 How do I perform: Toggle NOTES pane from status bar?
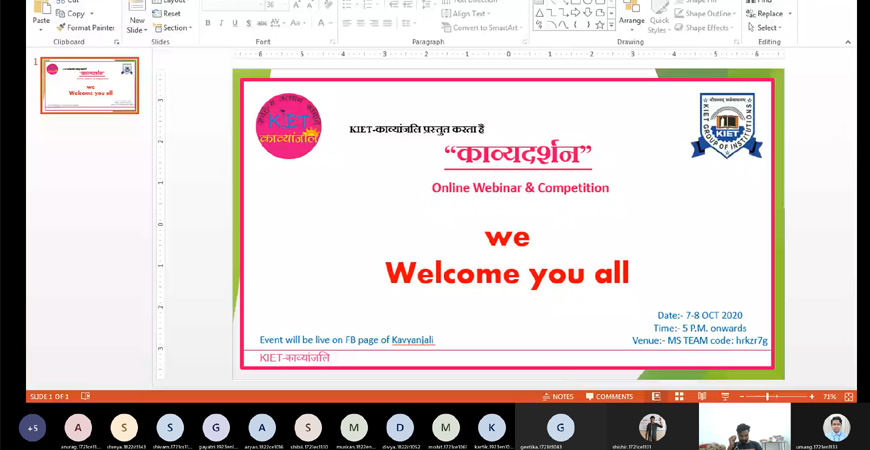(x=557, y=396)
